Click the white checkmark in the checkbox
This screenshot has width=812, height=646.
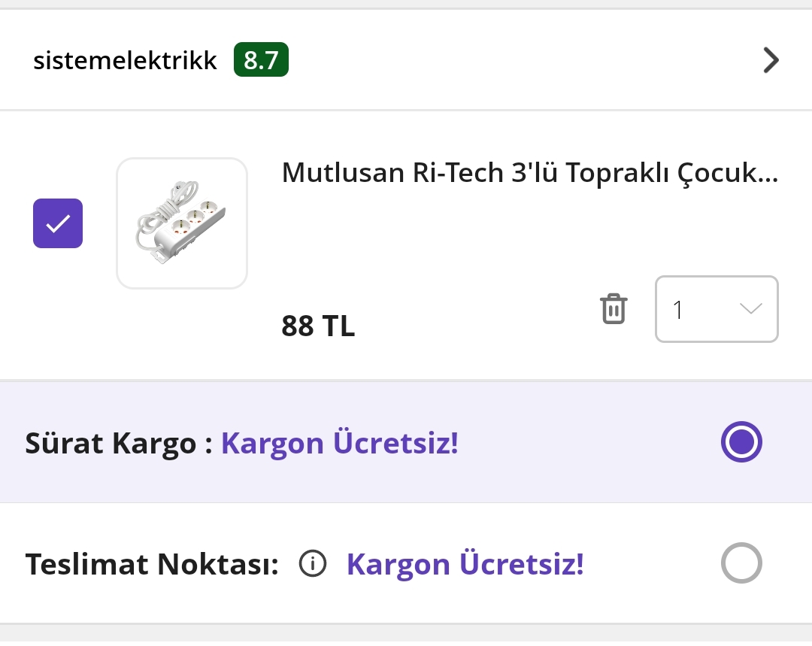[x=58, y=223]
